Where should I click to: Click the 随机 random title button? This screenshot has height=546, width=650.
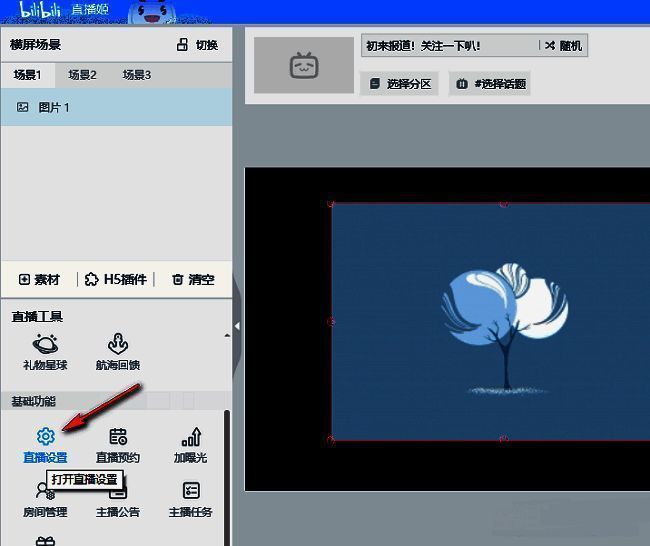click(563, 46)
